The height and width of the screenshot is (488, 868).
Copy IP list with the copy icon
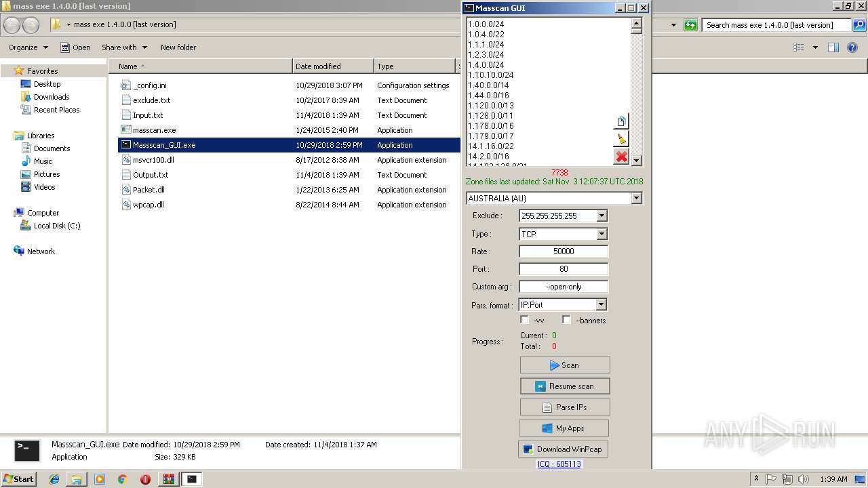[x=621, y=121]
